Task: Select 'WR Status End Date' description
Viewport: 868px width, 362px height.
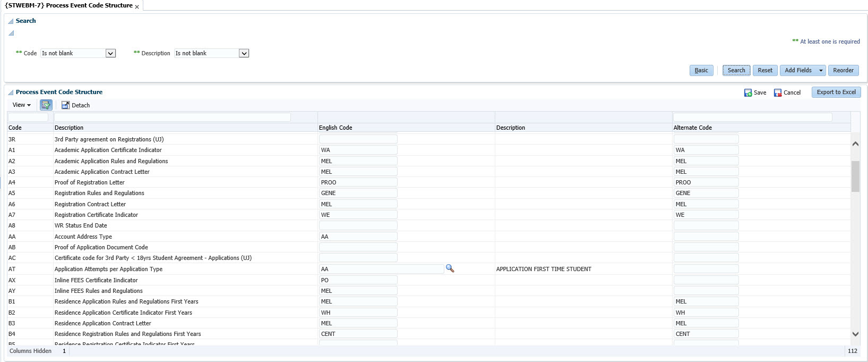Action: coord(81,225)
